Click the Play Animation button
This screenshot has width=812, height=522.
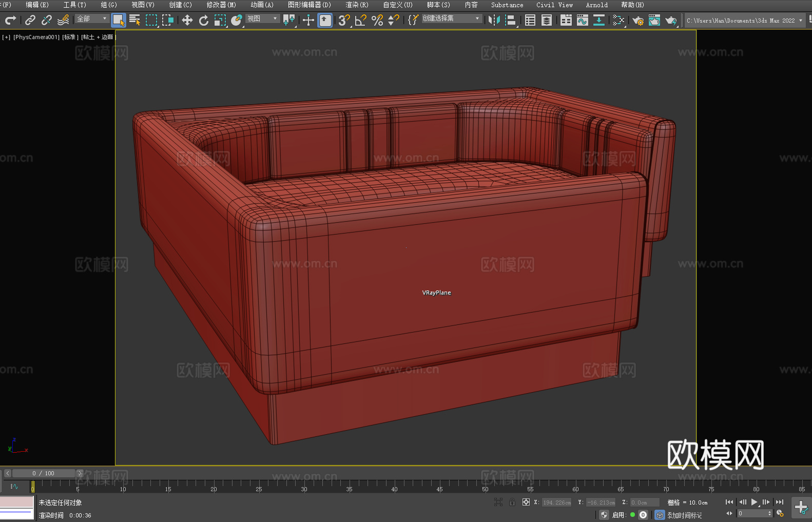coord(755,502)
